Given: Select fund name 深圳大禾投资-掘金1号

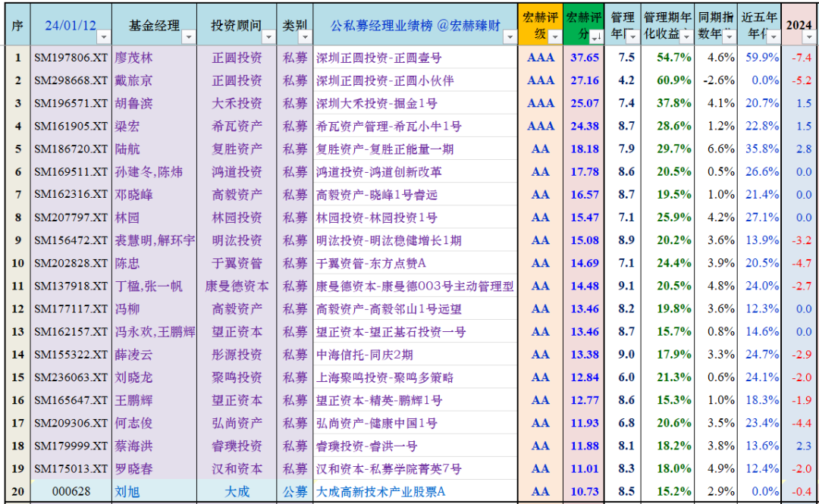Looking at the screenshot, I should [416, 103].
